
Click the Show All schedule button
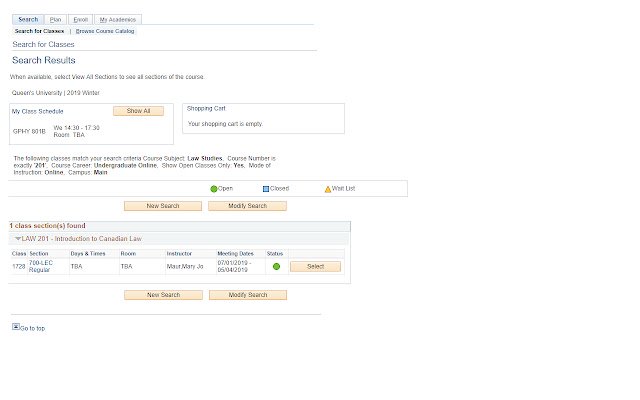click(x=138, y=111)
